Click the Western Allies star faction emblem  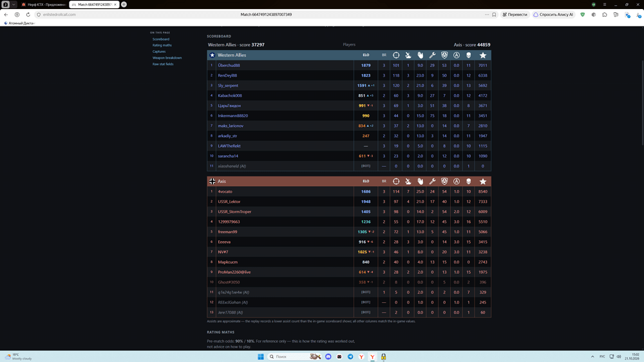[212, 55]
